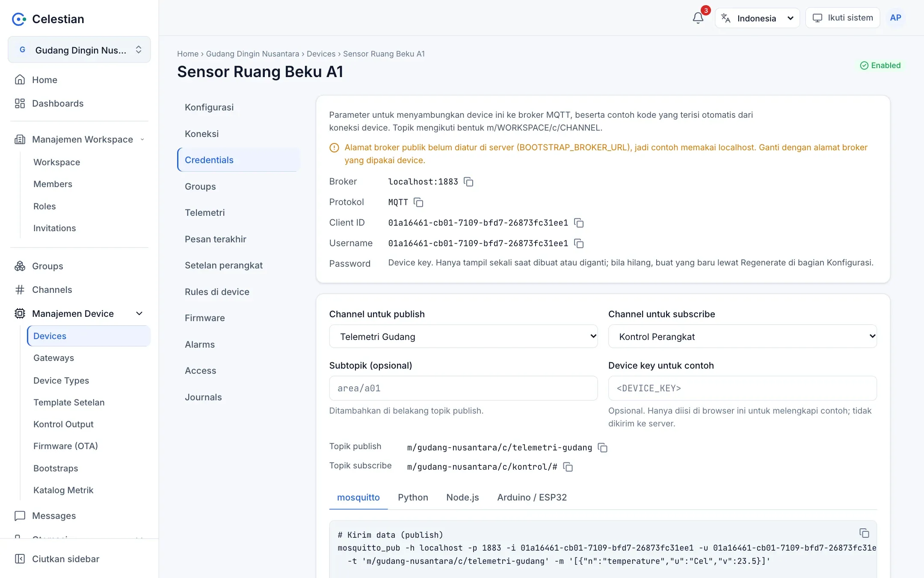Click Gudang Dingin Nusantara breadcrumb link
The height and width of the screenshot is (578, 924).
click(252, 54)
